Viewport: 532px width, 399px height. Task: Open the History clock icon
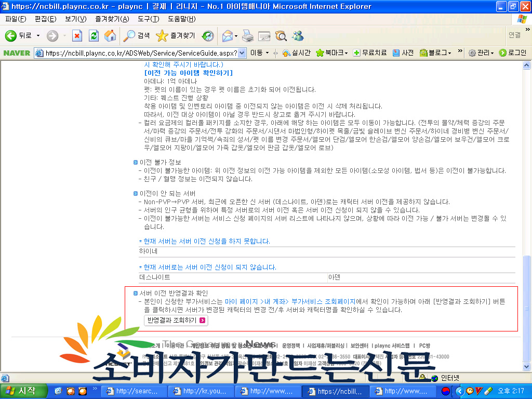pos(208,35)
